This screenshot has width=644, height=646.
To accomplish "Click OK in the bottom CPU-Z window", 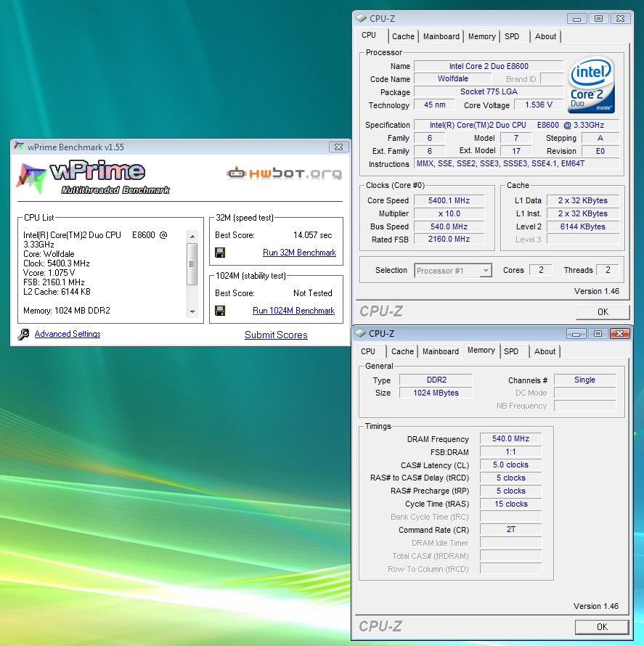I will click(602, 626).
